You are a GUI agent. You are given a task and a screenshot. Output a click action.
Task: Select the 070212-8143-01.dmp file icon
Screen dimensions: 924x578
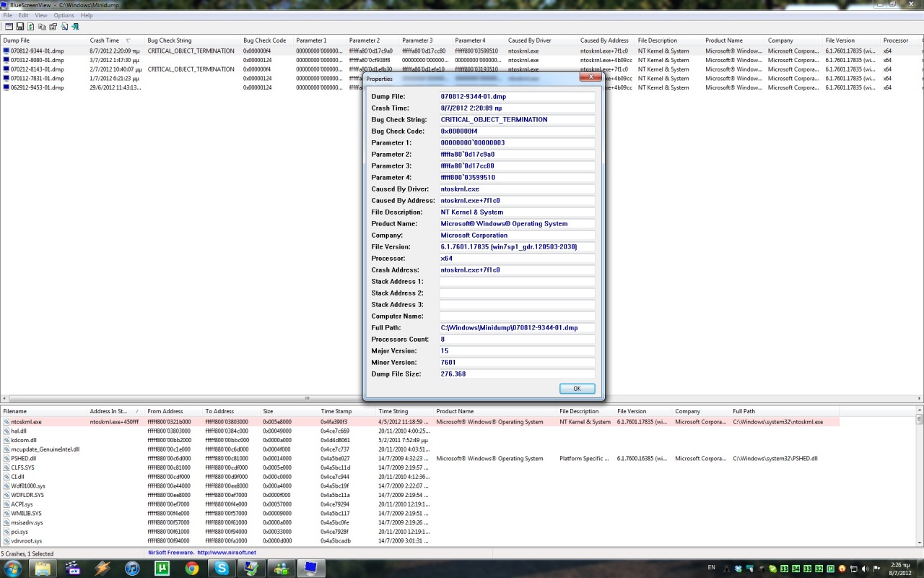click(x=6, y=69)
